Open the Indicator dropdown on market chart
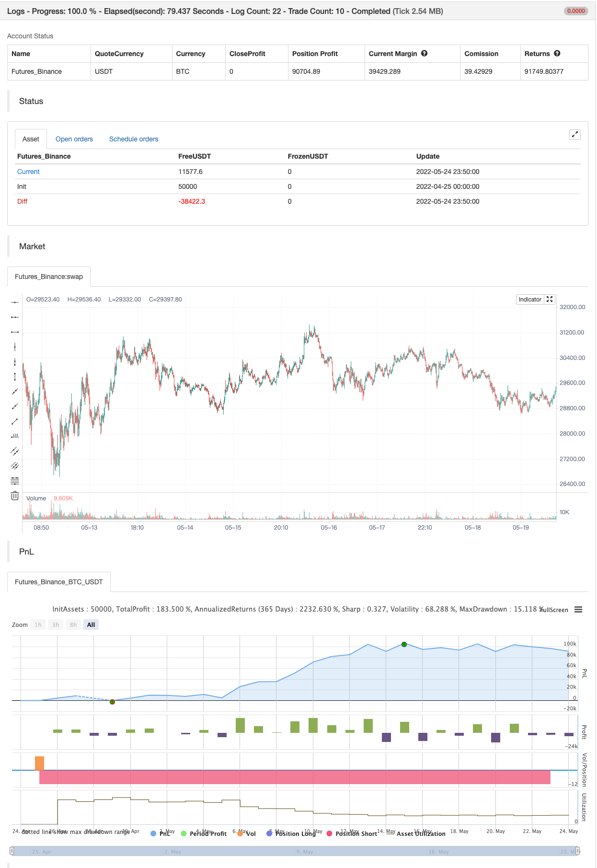This screenshot has height=868, width=597. [x=530, y=299]
